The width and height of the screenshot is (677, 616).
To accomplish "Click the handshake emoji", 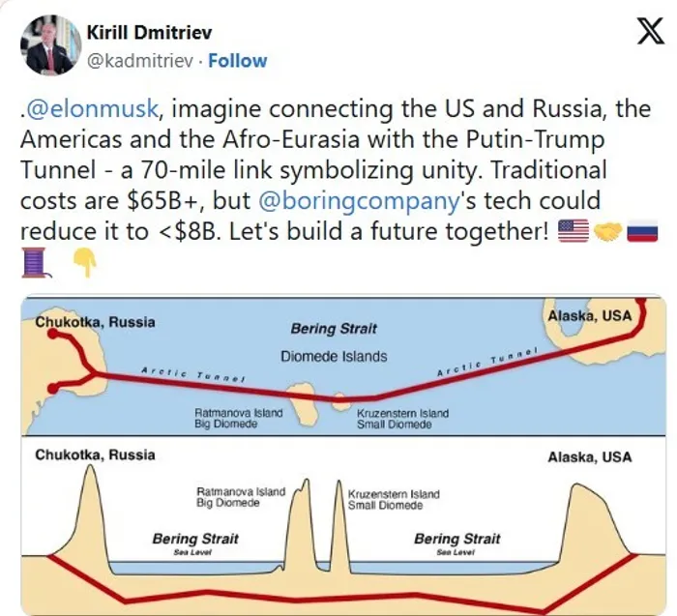I will [x=608, y=232].
